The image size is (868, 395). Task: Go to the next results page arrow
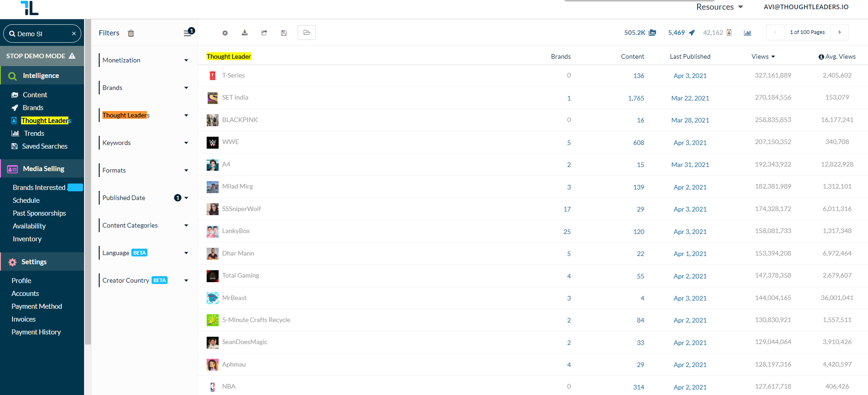(x=840, y=32)
